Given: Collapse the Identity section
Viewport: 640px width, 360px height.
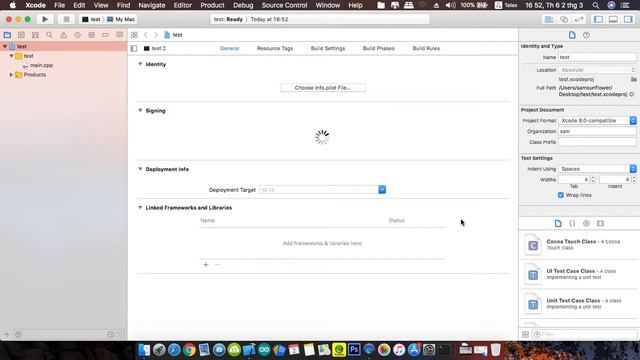Looking at the screenshot, I should tap(140, 64).
